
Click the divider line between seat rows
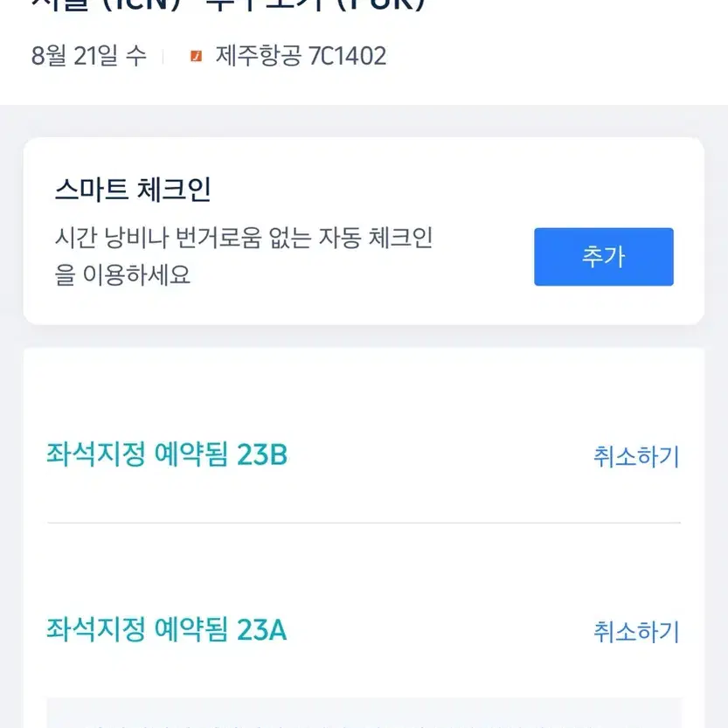[x=364, y=523]
